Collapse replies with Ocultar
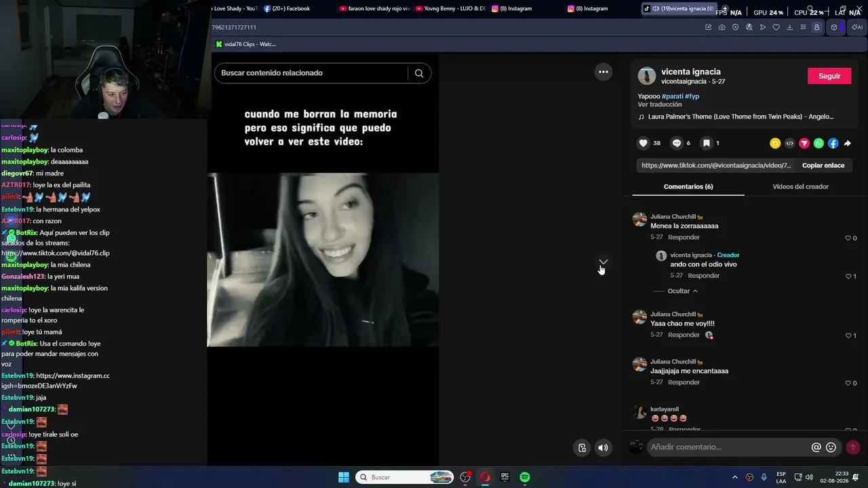 pos(682,291)
